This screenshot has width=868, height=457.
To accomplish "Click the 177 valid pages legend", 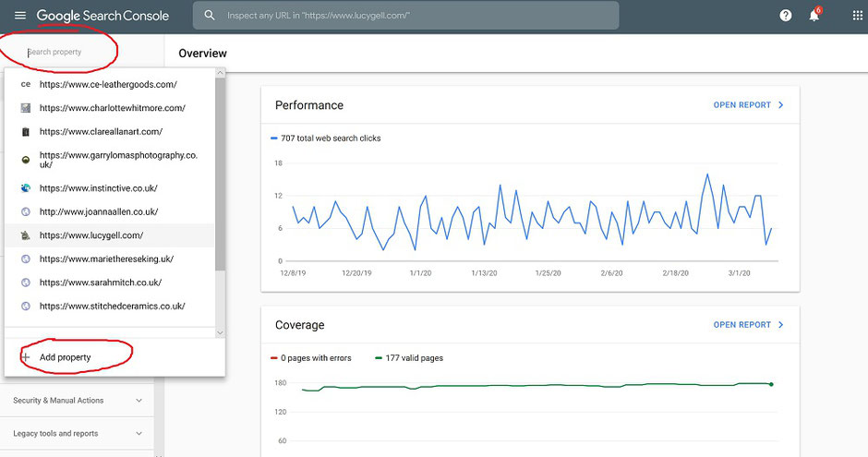I will pyautogui.click(x=409, y=358).
